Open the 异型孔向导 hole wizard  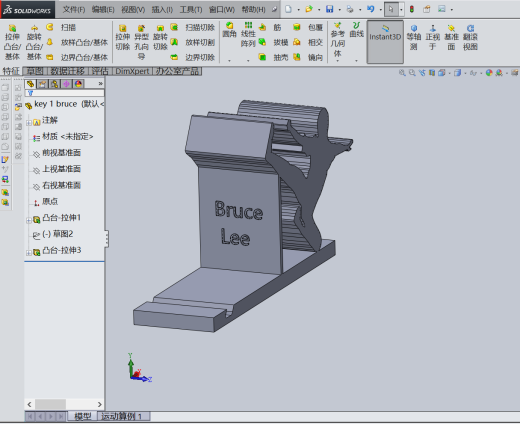[x=141, y=42]
